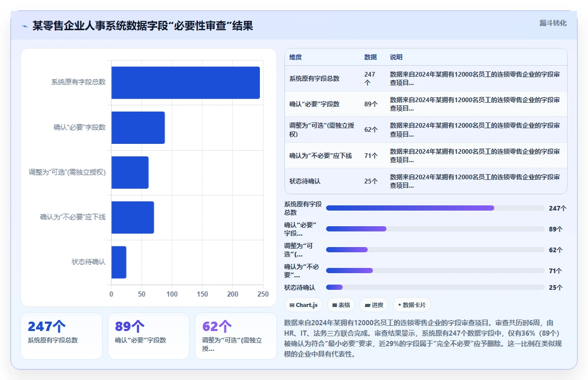The image size is (588, 380).
Task: Click the 调整为"可选" bar in chart
Action: tap(130, 173)
